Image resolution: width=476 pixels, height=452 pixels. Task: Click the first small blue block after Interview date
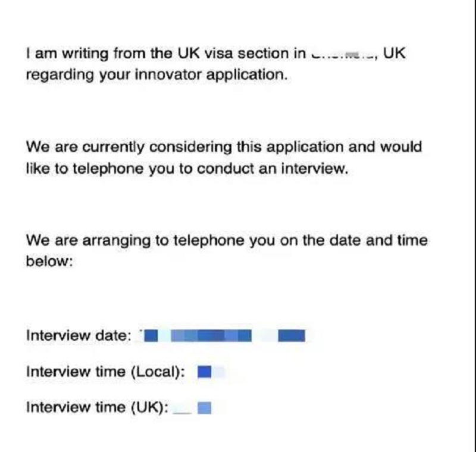(x=151, y=336)
